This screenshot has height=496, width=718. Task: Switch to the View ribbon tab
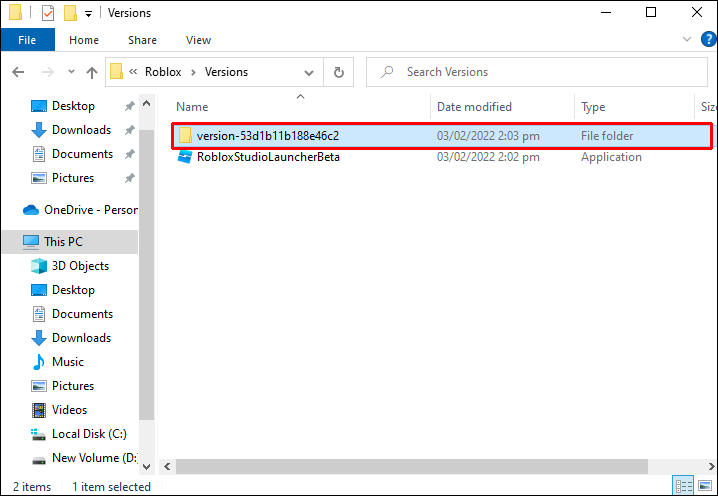point(198,40)
